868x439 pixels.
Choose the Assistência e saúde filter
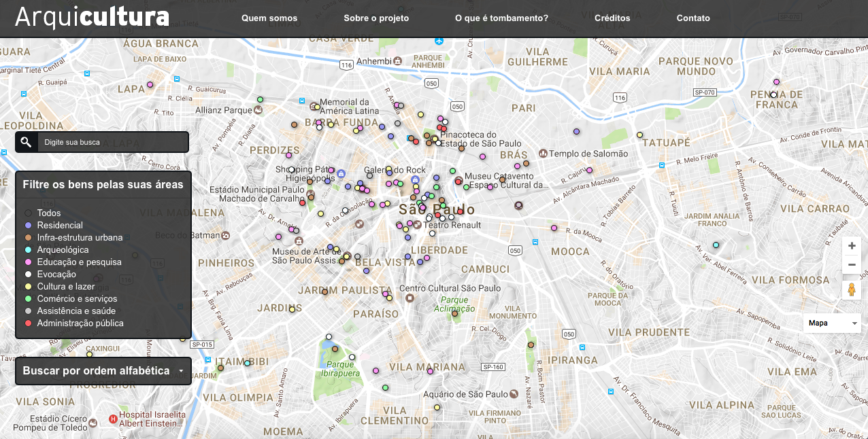pyautogui.click(x=71, y=311)
